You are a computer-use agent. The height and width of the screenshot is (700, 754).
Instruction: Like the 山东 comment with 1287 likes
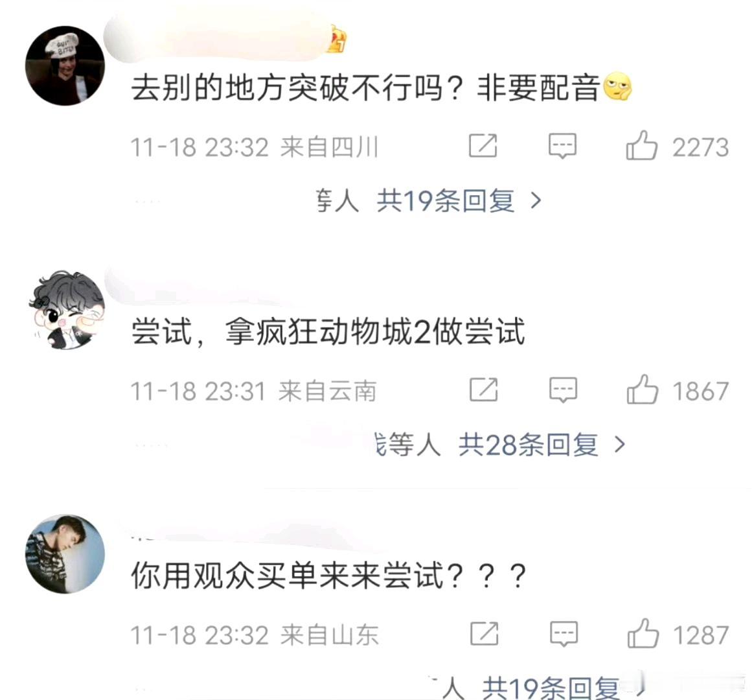(x=643, y=633)
